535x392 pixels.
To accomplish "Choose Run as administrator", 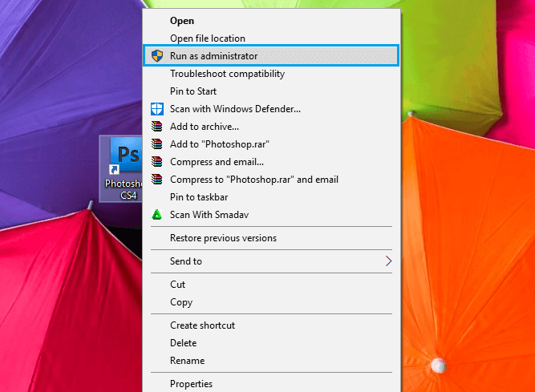I will tap(271, 55).
